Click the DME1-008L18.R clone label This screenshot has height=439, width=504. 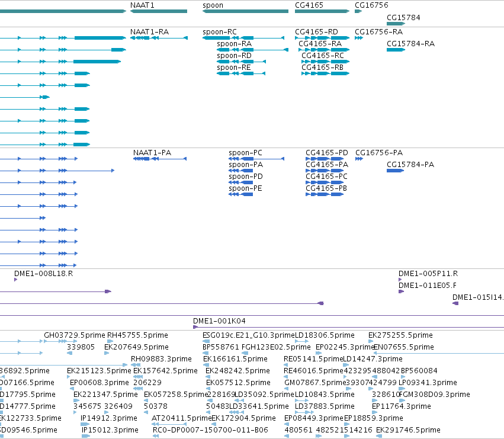(x=43, y=274)
